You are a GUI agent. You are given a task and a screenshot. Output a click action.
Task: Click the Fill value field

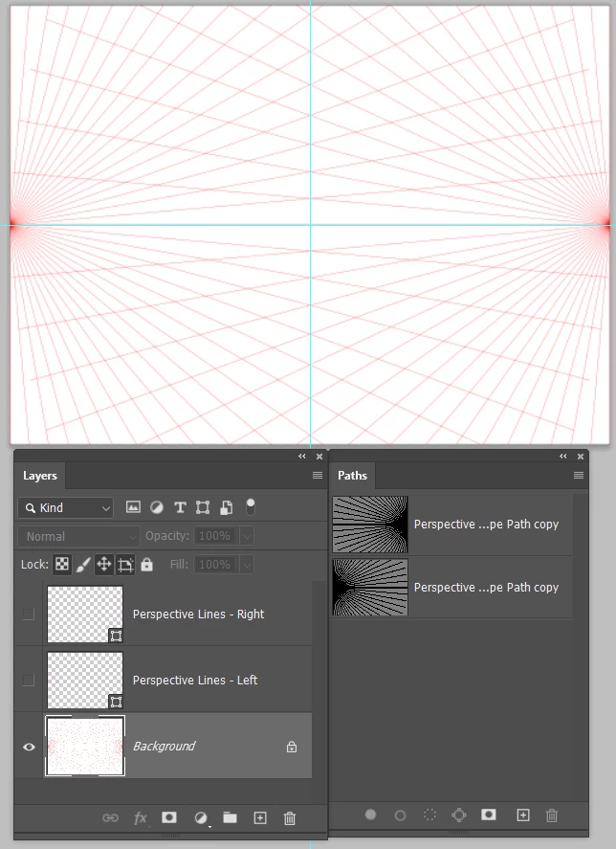click(x=216, y=565)
